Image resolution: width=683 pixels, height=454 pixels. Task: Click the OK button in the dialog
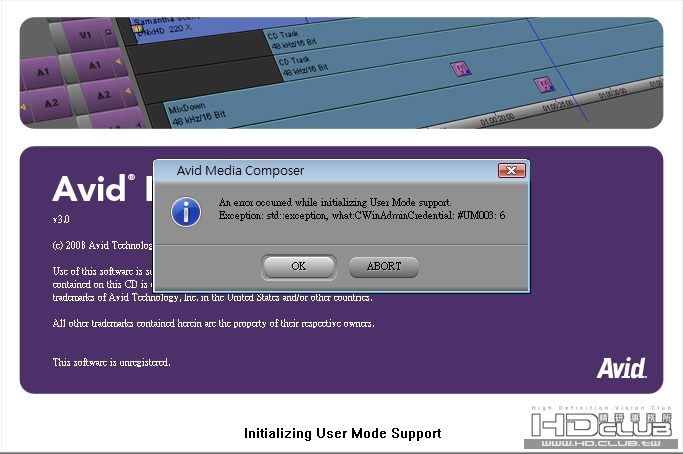pos(298,266)
